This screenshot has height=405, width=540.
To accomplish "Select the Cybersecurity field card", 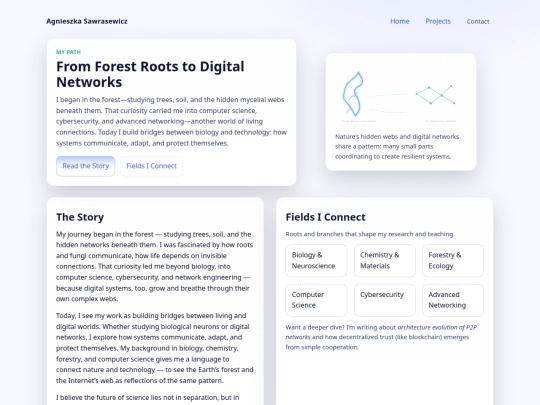I will [385, 300].
